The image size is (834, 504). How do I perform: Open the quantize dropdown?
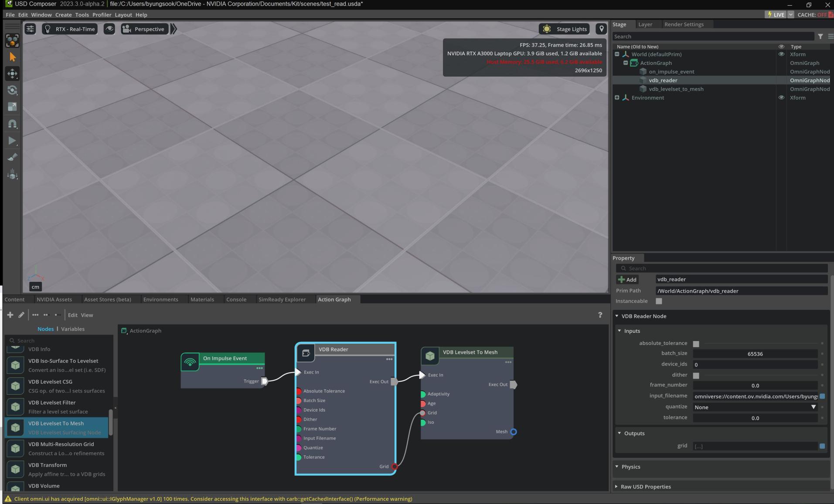755,407
